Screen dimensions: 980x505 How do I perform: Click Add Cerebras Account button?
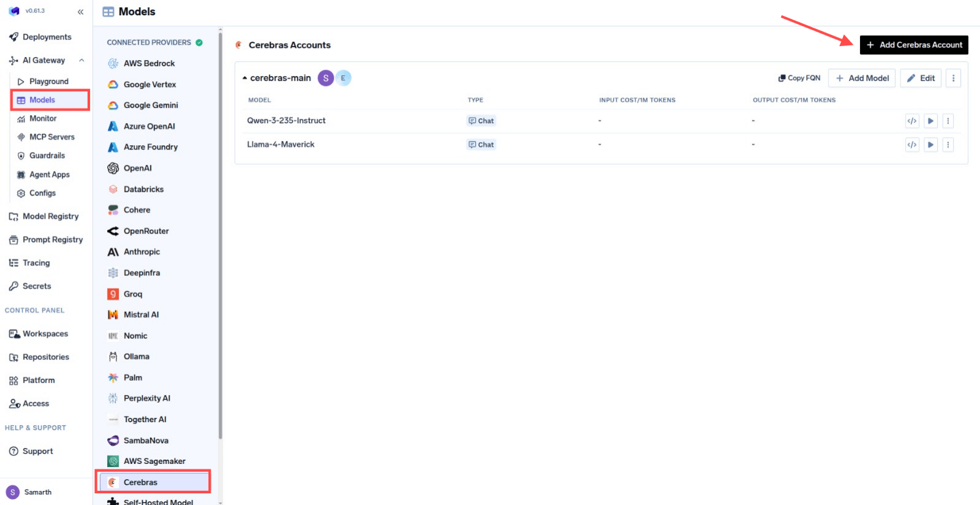click(x=914, y=45)
